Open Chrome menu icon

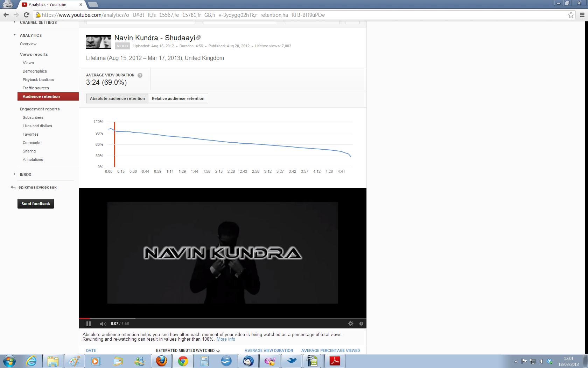[582, 15]
